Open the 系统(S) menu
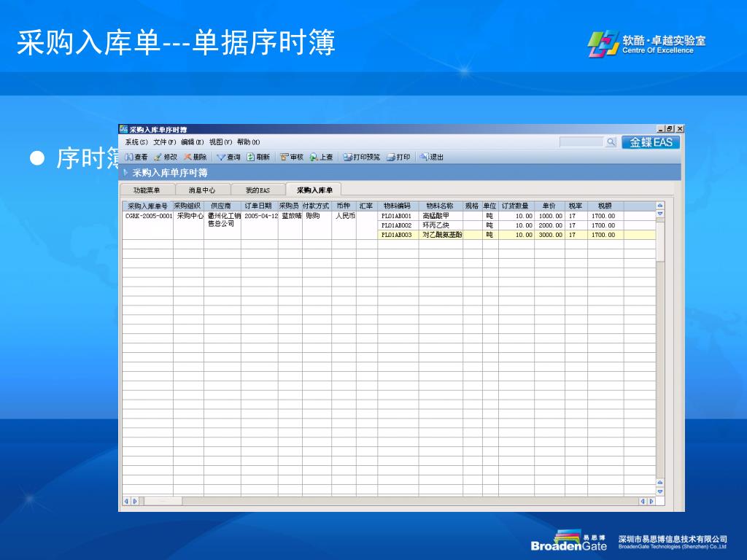Viewport: 747px width, 560px height. pyautogui.click(x=136, y=142)
